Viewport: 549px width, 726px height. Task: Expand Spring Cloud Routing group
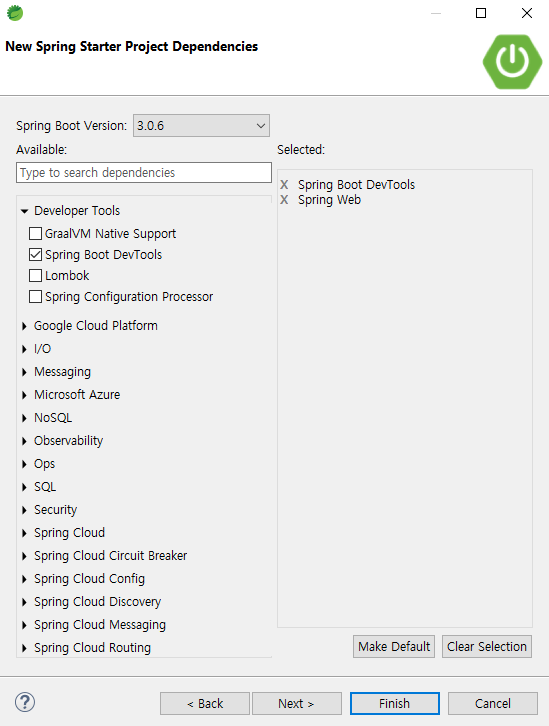25,648
